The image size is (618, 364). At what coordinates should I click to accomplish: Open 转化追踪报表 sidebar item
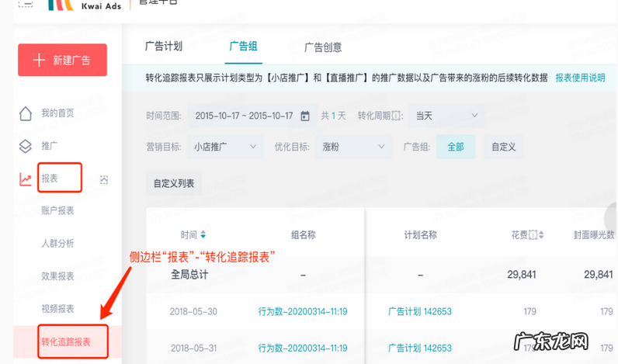66,341
